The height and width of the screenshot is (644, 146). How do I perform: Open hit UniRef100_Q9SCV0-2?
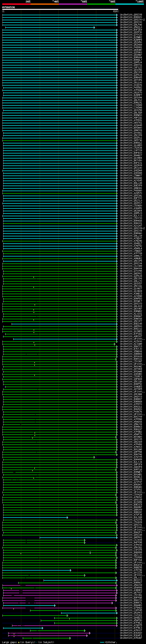[x=132, y=20]
